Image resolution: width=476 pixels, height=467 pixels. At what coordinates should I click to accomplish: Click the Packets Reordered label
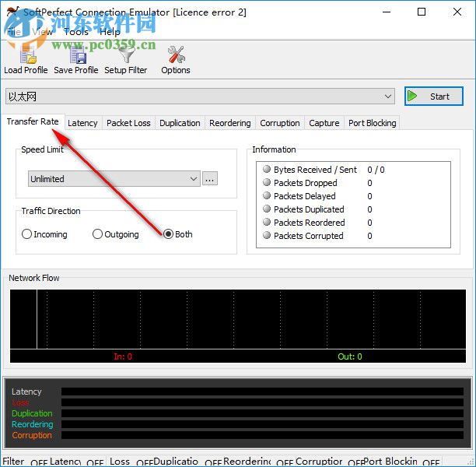[x=309, y=223]
